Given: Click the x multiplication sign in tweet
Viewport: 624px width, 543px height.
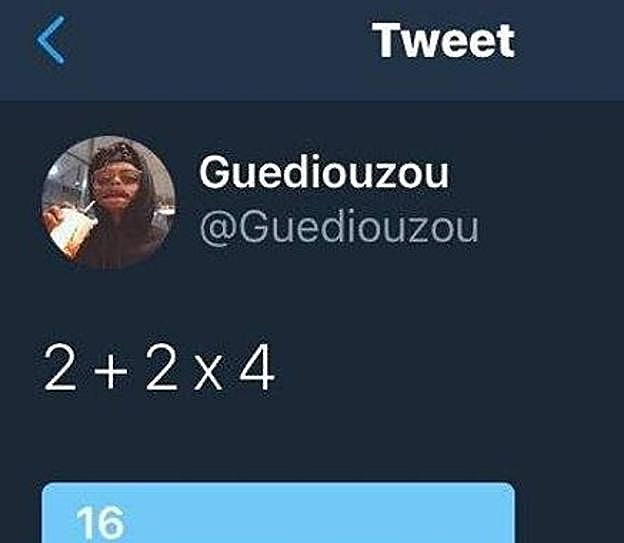Looking at the screenshot, I should click(208, 375).
